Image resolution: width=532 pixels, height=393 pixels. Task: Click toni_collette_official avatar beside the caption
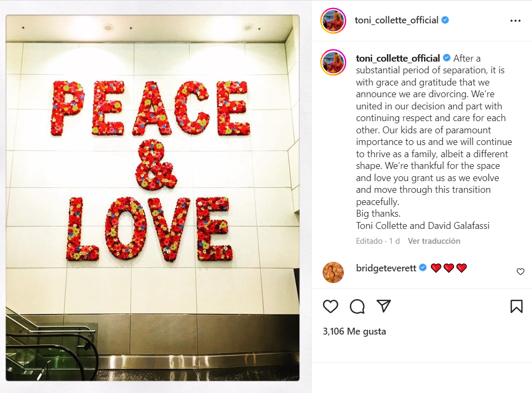333,62
